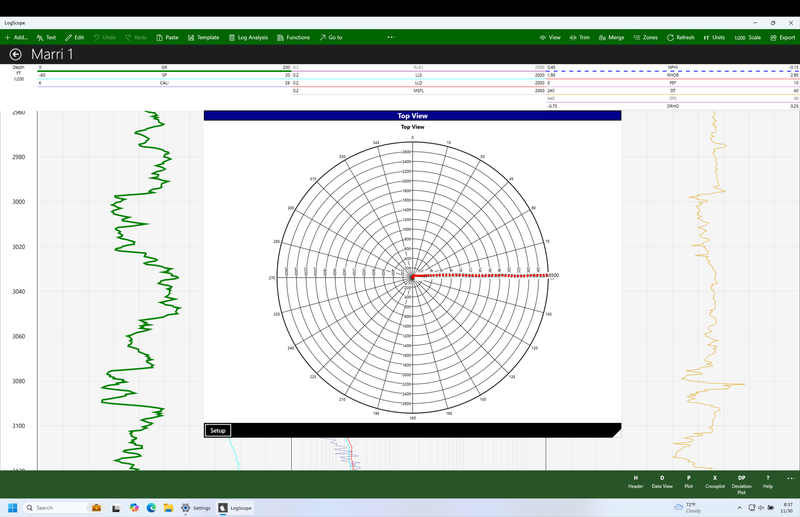The height and width of the screenshot is (517, 800).
Task: Click the Setup button in Top View
Action: pyautogui.click(x=218, y=430)
